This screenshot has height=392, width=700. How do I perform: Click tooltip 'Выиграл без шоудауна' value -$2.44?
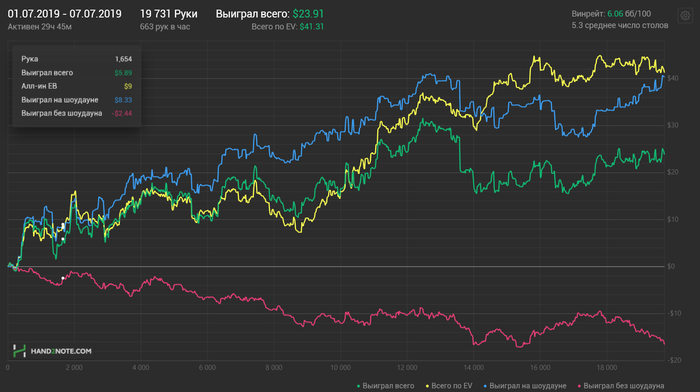coord(122,113)
